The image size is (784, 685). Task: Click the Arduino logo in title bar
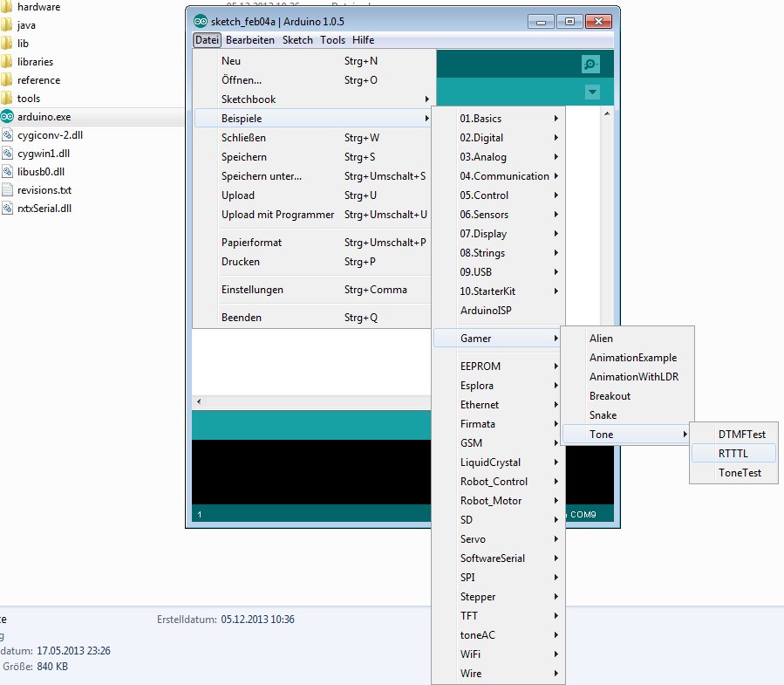pyautogui.click(x=201, y=22)
